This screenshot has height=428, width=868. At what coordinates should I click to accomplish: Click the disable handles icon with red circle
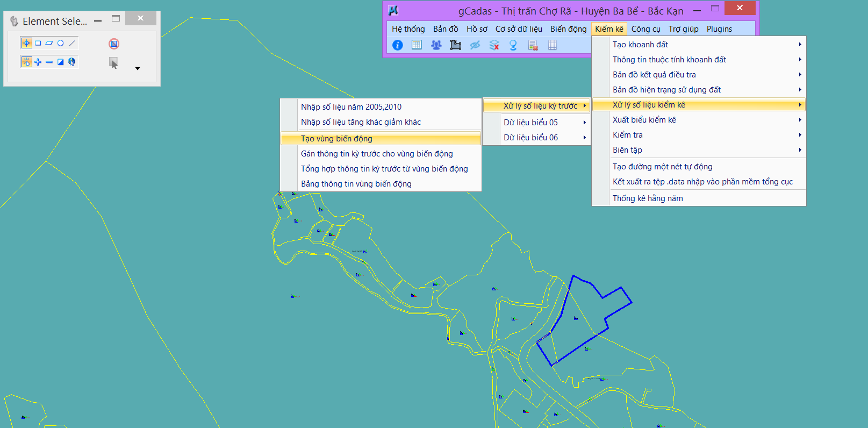point(114,44)
